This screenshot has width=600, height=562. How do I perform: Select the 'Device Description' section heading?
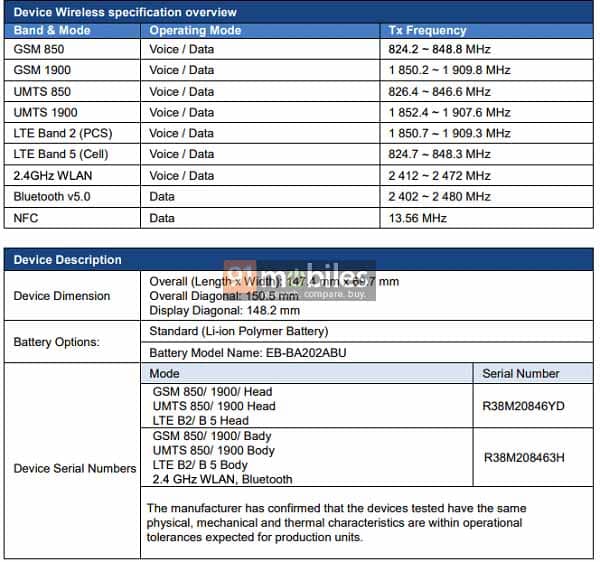67,260
